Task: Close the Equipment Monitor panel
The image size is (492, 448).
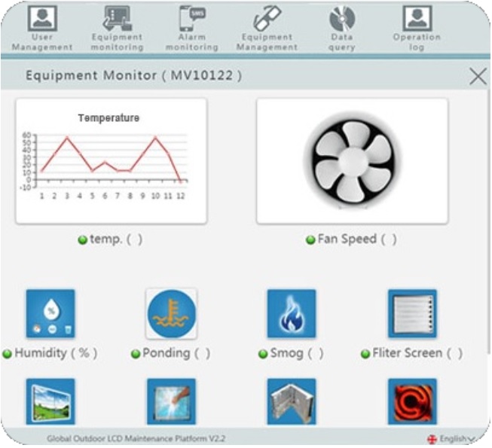Action: [x=478, y=76]
